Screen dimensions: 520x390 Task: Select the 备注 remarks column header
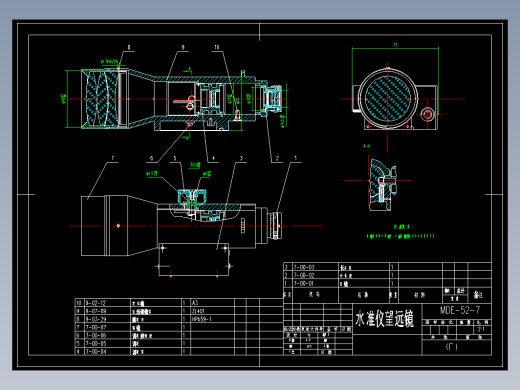[478, 295]
